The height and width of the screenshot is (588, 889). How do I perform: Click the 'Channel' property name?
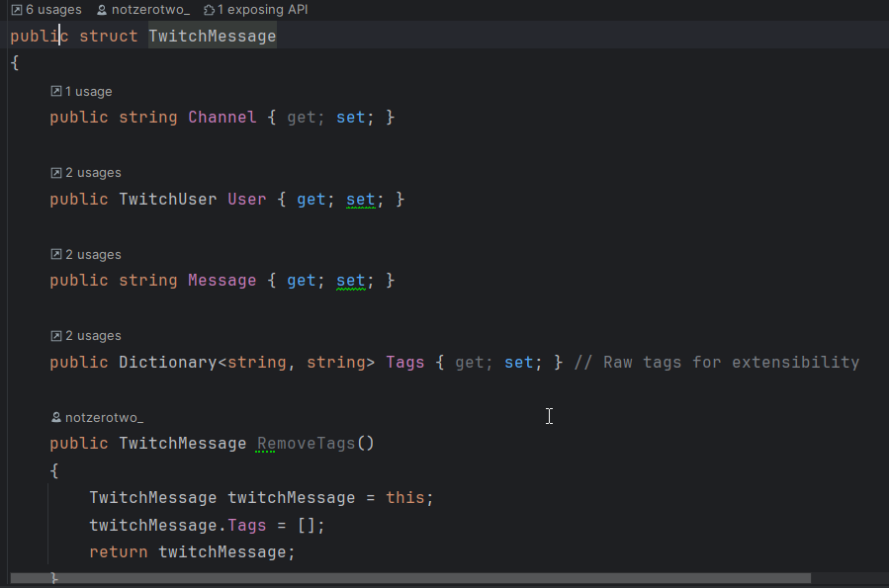pos(222,118)
